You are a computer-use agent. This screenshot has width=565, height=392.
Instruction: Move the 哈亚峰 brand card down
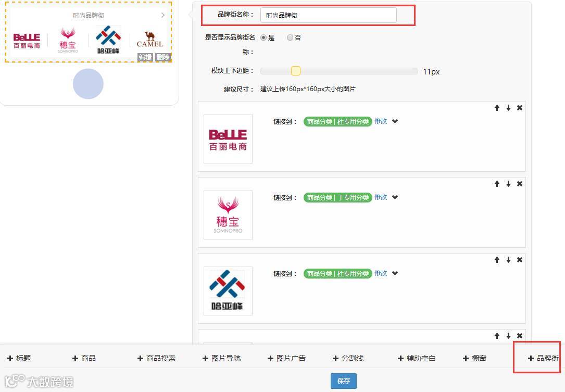pyautogui.click(x=508, y=260)
